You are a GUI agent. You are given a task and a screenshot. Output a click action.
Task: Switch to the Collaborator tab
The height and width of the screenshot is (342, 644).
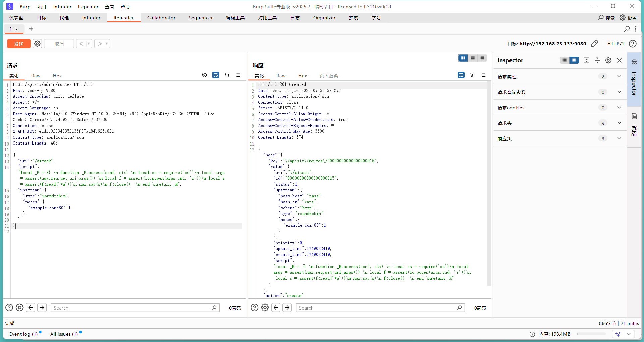point(161,18)
